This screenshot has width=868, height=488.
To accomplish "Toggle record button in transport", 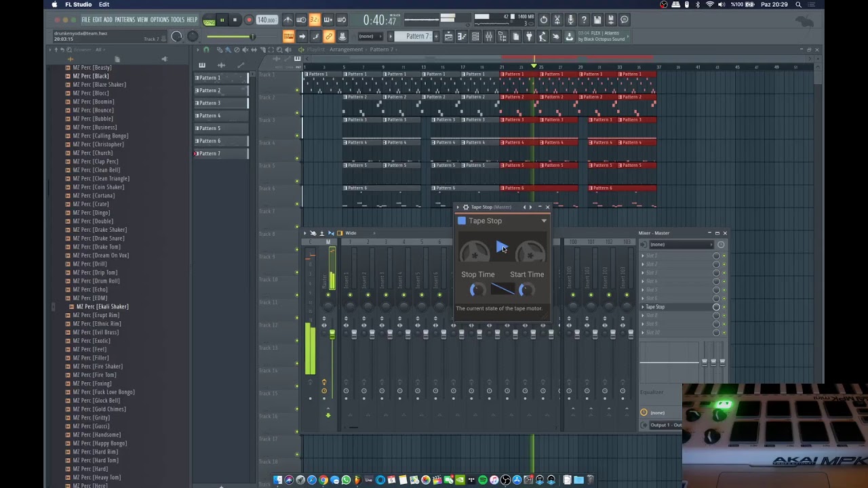I will click(249, 20).
